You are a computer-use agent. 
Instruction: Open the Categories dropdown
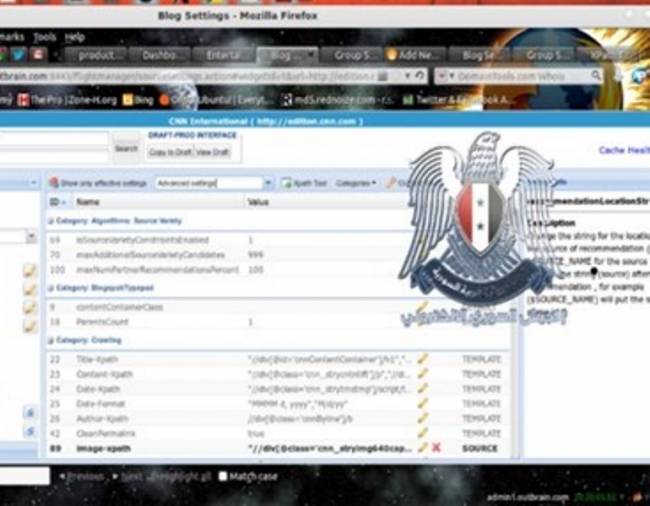pos(356,183)
